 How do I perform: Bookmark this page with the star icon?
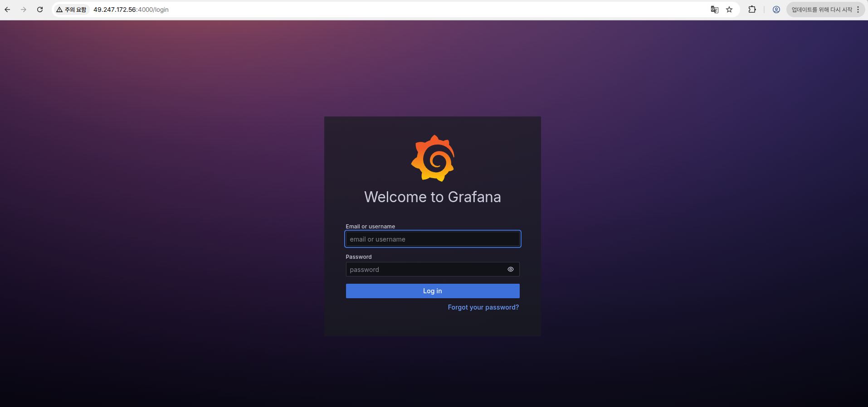tap(729, 10)
